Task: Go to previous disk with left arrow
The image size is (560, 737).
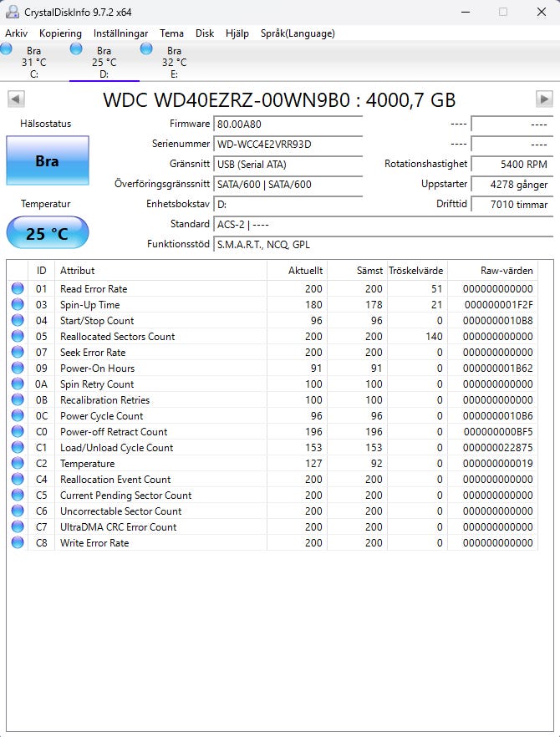Action: (15, 99)
